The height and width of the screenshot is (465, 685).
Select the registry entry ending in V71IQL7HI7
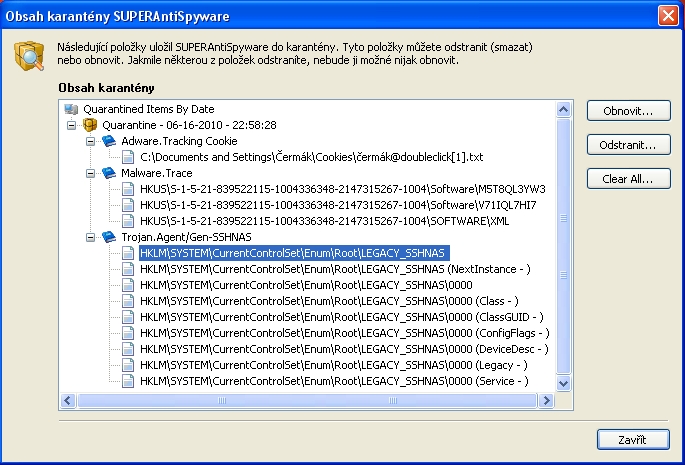[338, 205]
